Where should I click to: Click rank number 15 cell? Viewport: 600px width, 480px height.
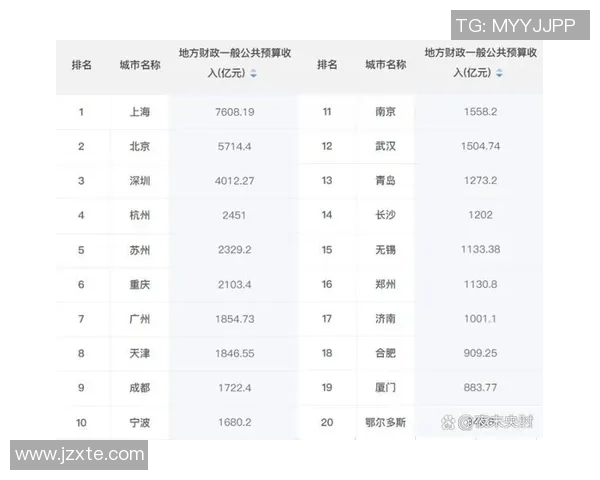coord(327,250)
